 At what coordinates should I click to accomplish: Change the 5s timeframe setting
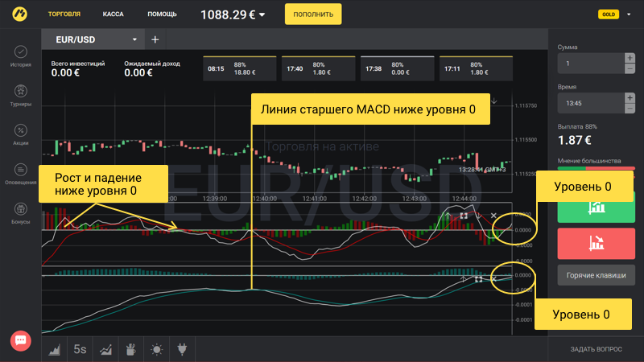coord(80,349)
